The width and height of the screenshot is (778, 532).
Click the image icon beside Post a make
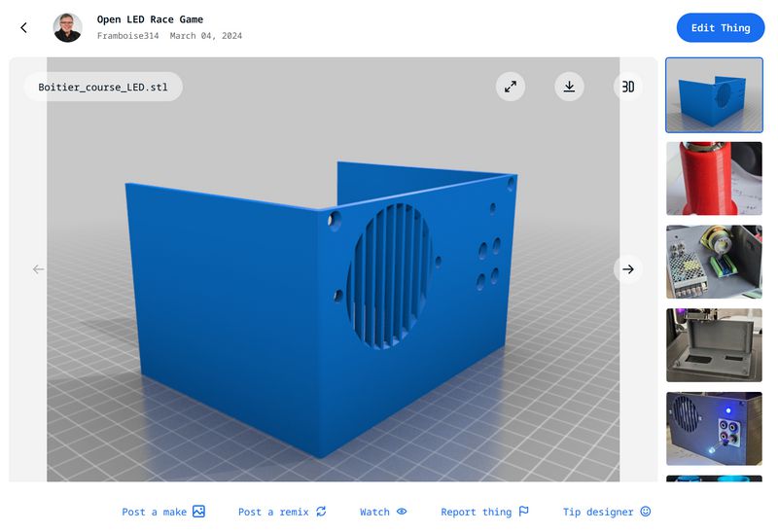tap(198, 512)
